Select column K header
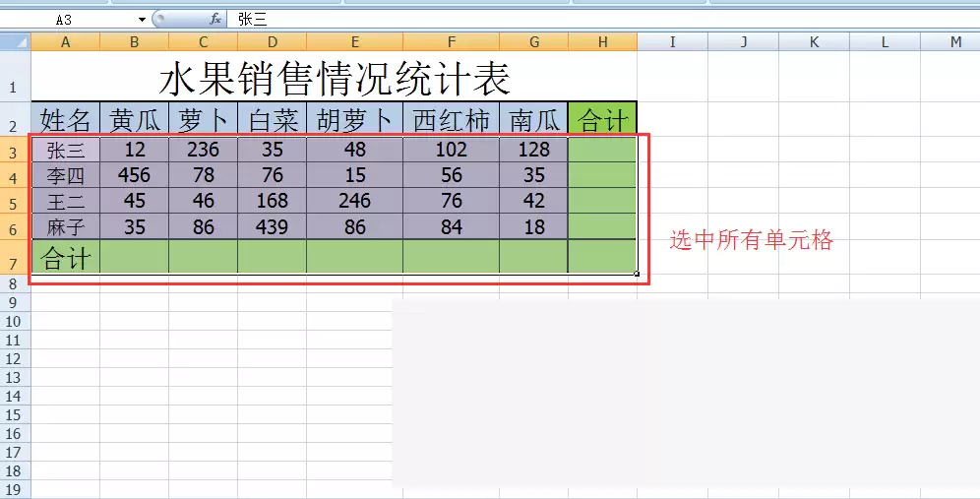 click(815, 42)
